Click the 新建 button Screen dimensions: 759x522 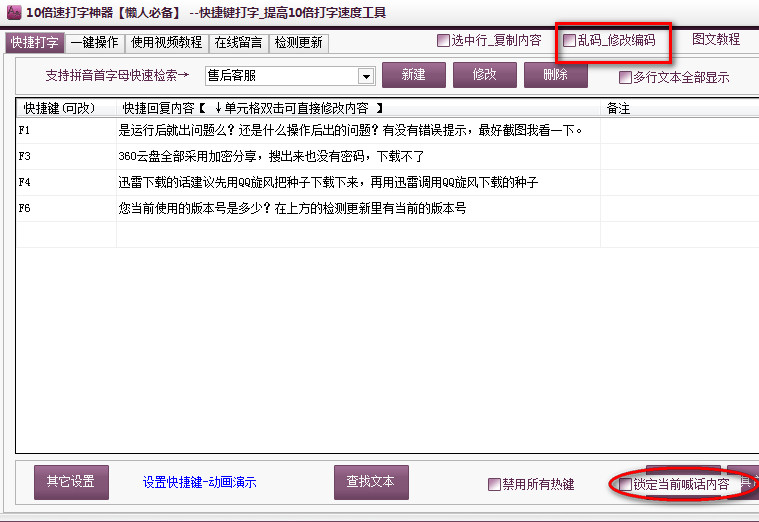click(x=413, y=75)
